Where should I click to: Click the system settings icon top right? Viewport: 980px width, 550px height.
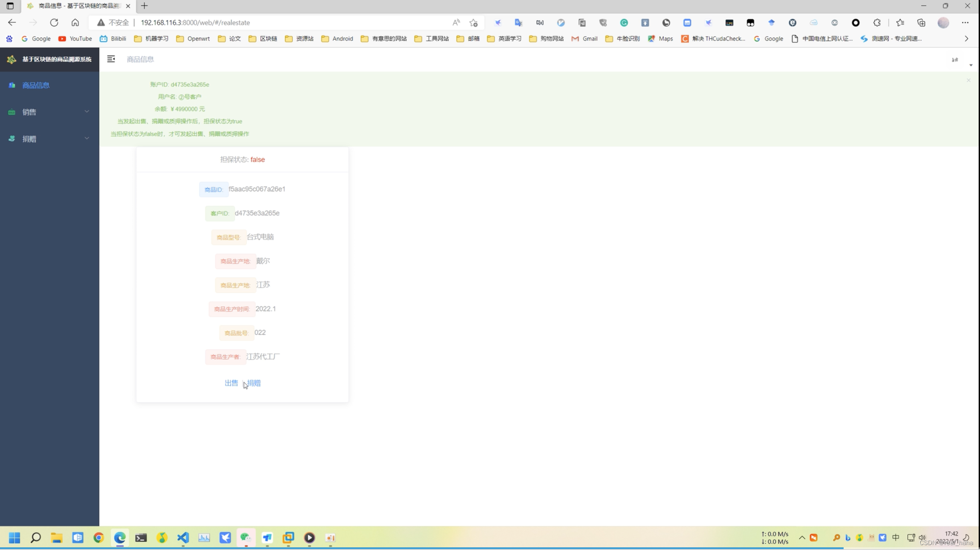(x=955, y=59)
